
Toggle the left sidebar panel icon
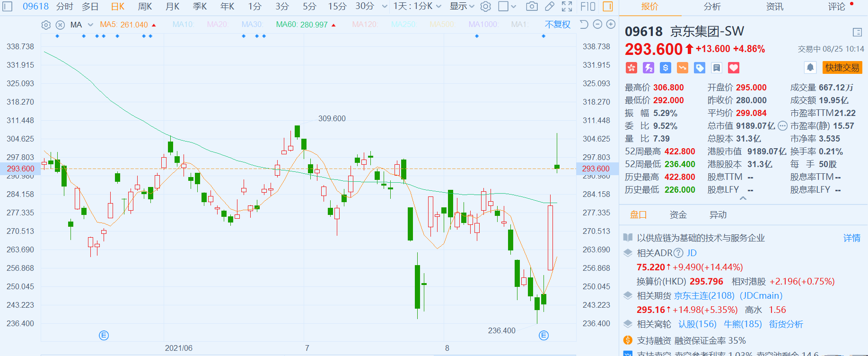tap(8, 7)
